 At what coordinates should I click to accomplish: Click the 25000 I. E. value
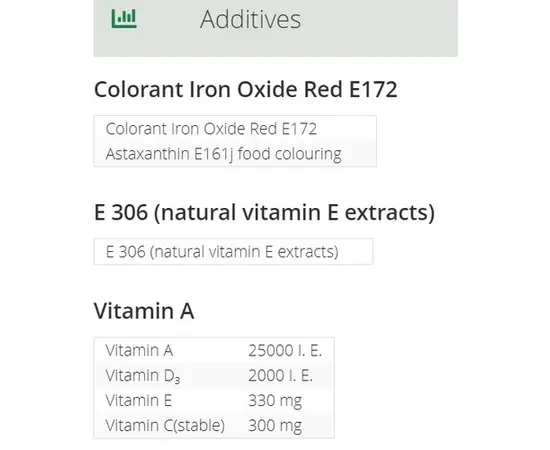(285, 350)
